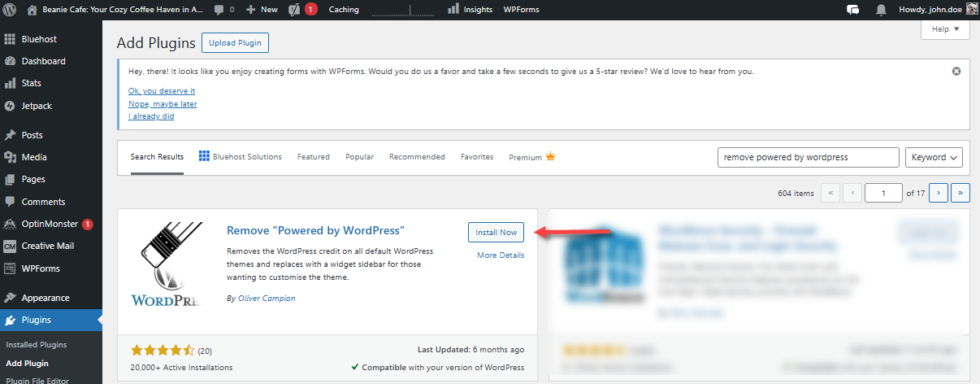Open Insights in the admin bar

click(470, 10)
